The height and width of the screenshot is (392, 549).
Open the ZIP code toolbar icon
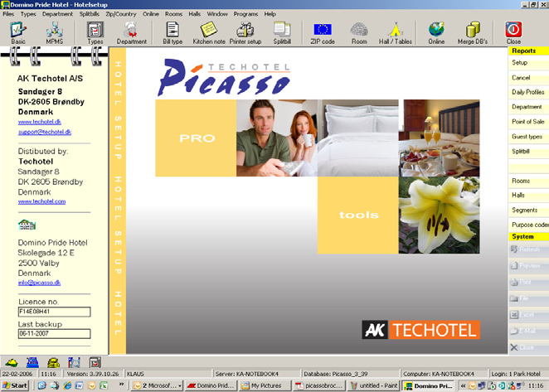[323, 32]
